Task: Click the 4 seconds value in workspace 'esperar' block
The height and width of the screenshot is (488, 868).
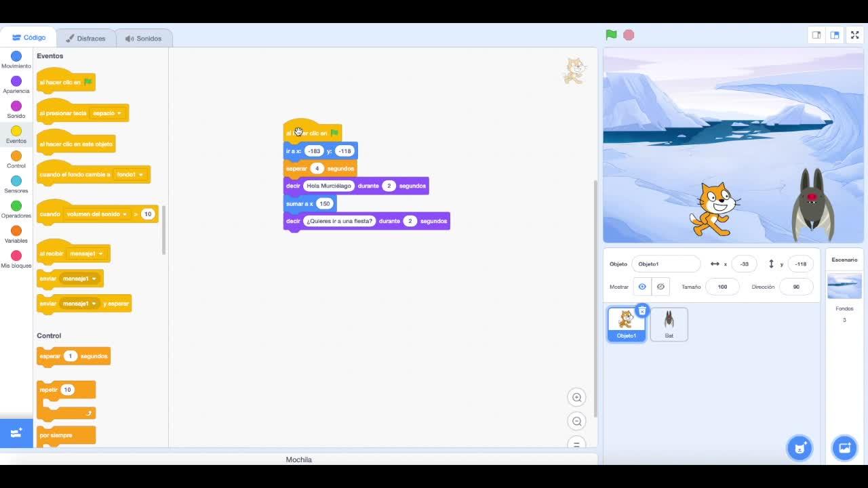Action: point(317,168)
